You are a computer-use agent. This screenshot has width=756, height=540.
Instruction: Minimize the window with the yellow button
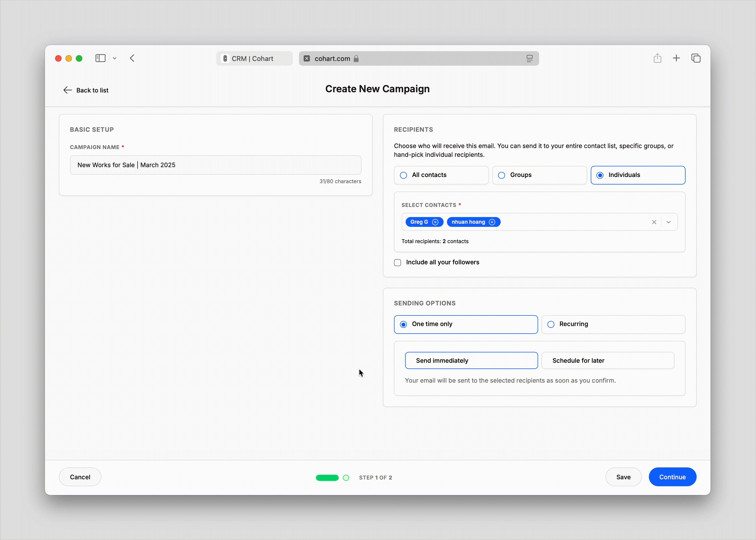coord(68,59)
